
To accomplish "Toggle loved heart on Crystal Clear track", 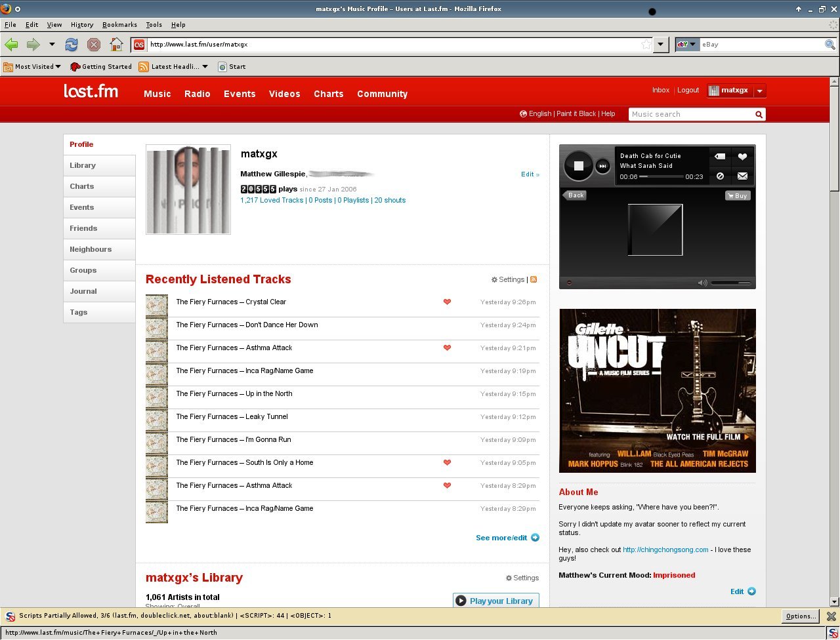I will 447,302.
